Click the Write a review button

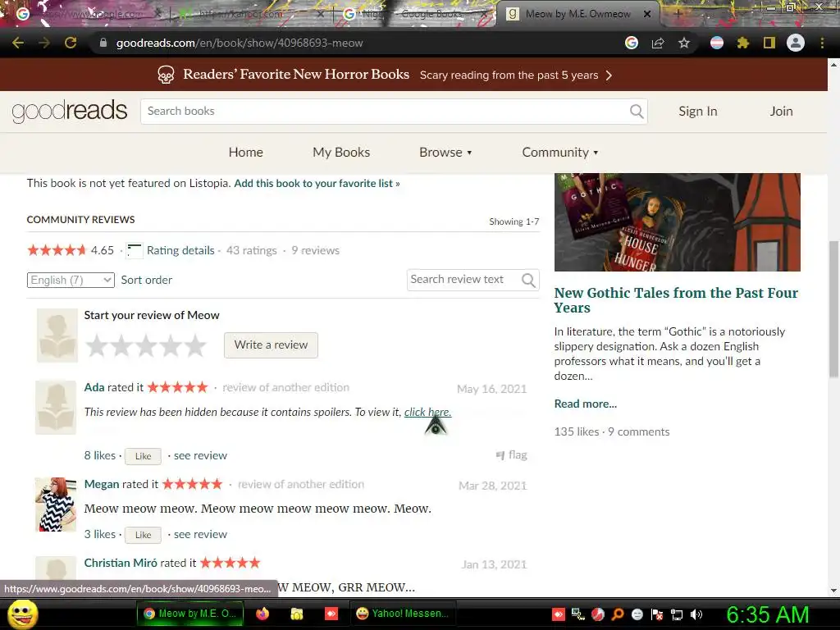click(x=271, y=345)
